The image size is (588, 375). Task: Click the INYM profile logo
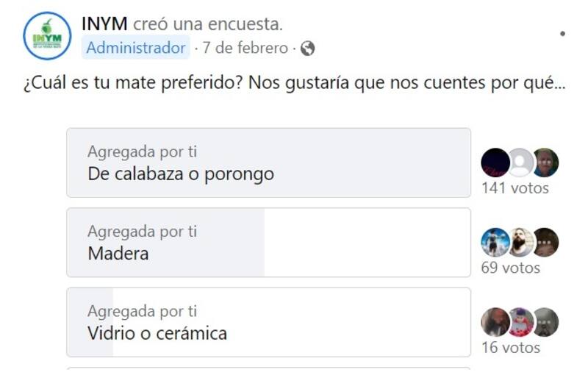(47, 36)
